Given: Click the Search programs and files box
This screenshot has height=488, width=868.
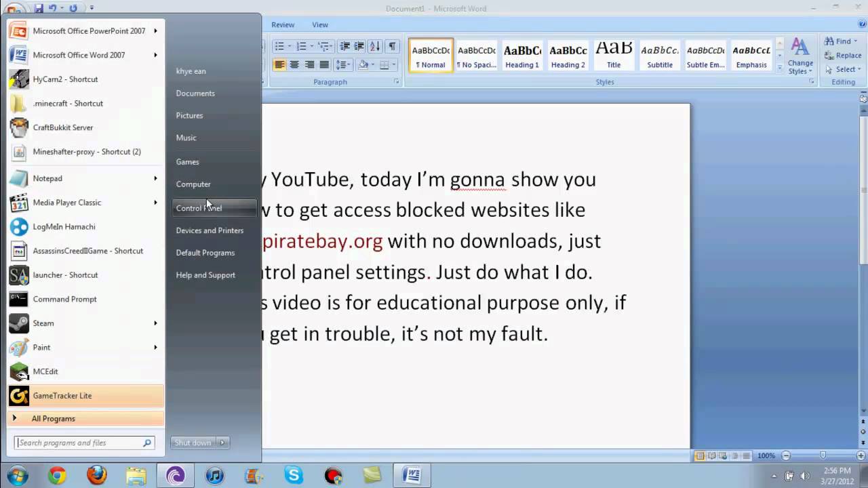Looking at the screenshot, I should pyautogui.click(x=85, y=443).
